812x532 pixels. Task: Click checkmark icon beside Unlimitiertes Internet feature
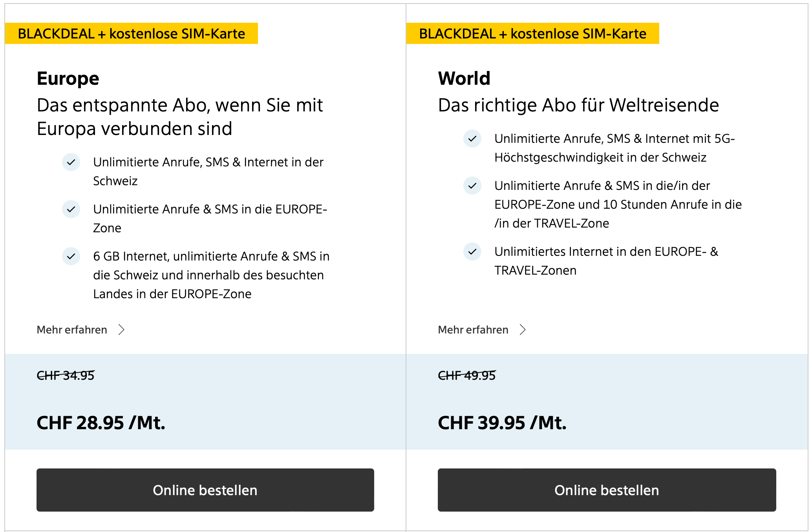tap(472, 251)
